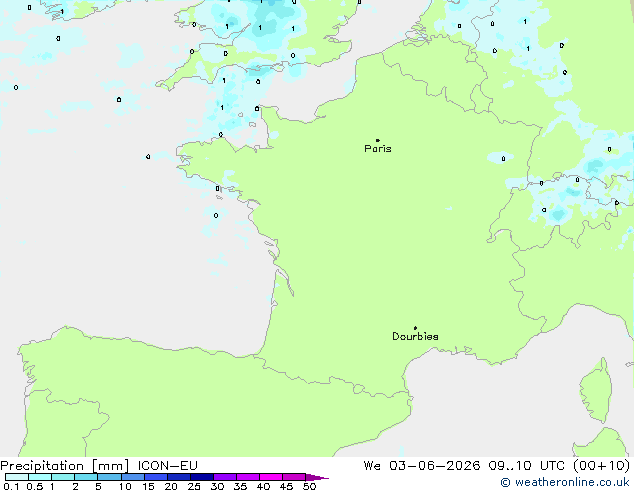The height and width of the screenshot is (490, 634).
Task: Click the ICON-EU model name
Action: [x=168, y=466]
